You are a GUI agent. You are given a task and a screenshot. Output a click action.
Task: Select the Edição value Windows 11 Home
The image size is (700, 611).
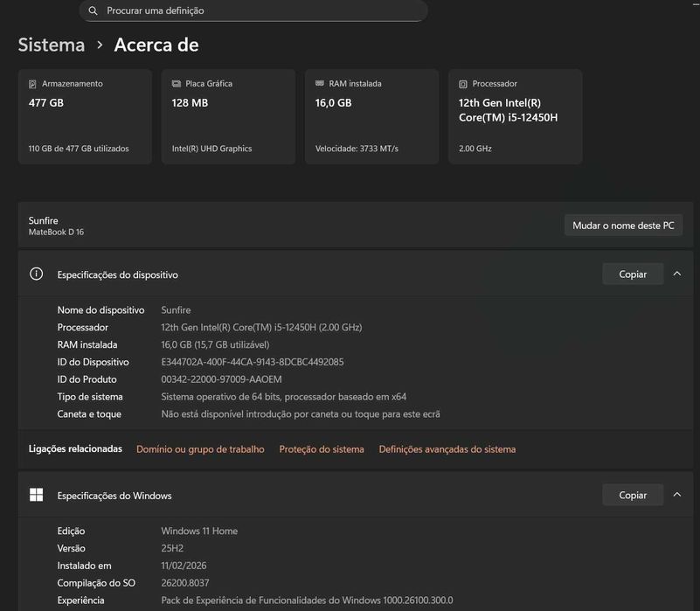[x=199, y=531]
